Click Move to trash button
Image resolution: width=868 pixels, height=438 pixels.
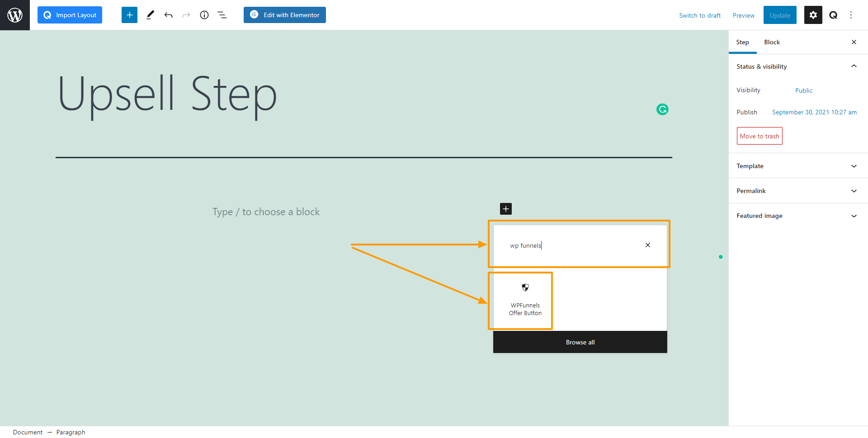point(759,136)
